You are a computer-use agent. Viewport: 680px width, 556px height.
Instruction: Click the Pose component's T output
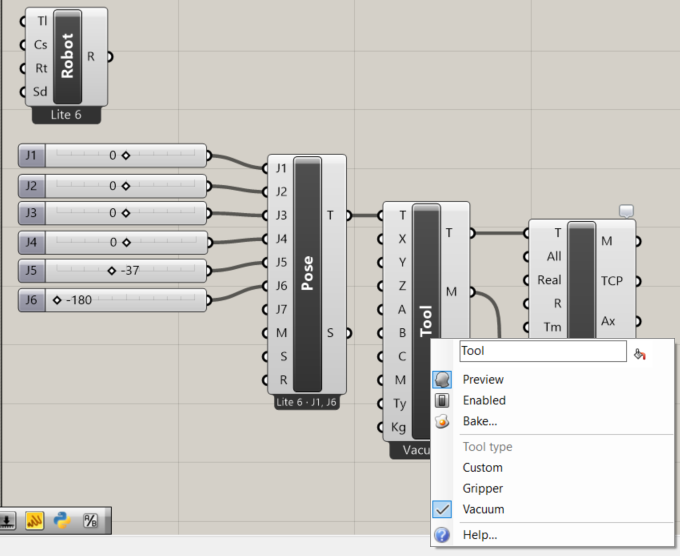330,215
